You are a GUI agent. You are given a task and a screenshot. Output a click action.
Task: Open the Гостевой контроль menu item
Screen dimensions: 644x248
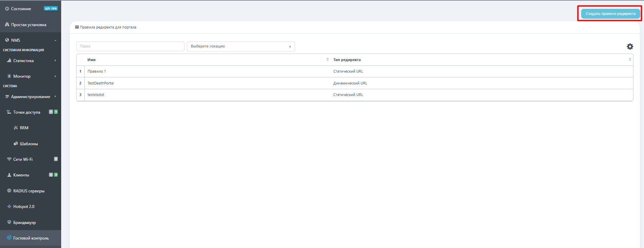31,238
